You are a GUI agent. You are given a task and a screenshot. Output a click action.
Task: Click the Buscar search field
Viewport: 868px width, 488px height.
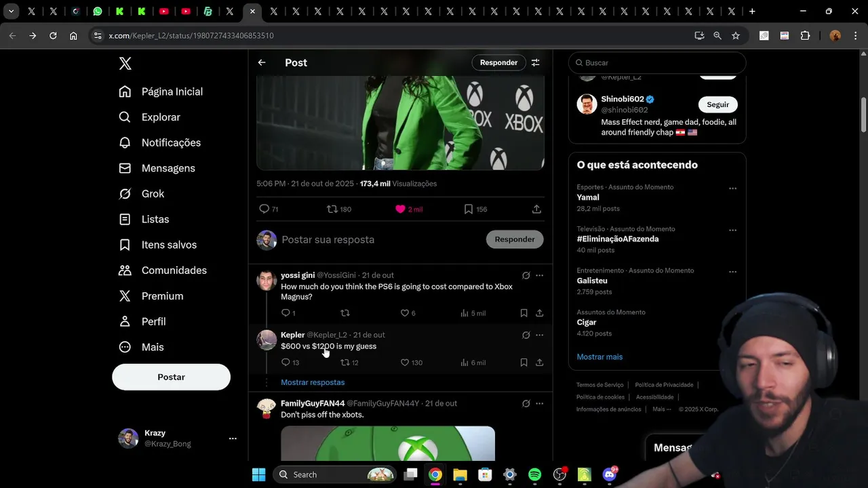pyautogui.click(x=657, y=62)
